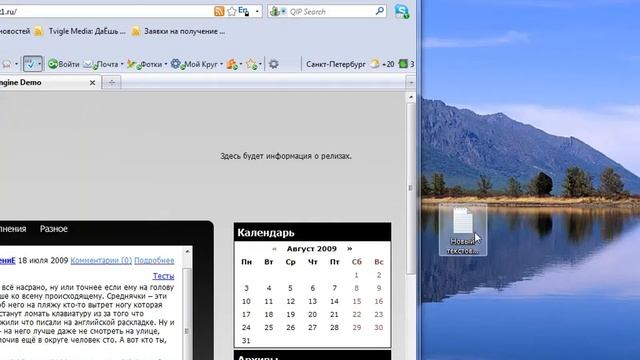Image resolution: width=640 pixels, height=360 pixels.
Task: Click the RSS feed icon in address bar
Action: pyautogui.click(x=219, y=11)
